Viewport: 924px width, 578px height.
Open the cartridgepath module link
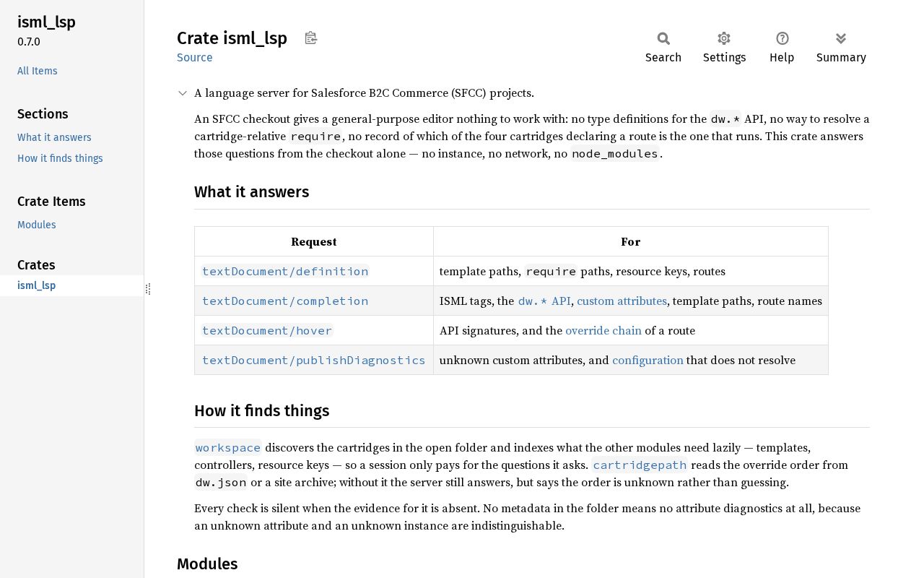click(x=640, y=465)
